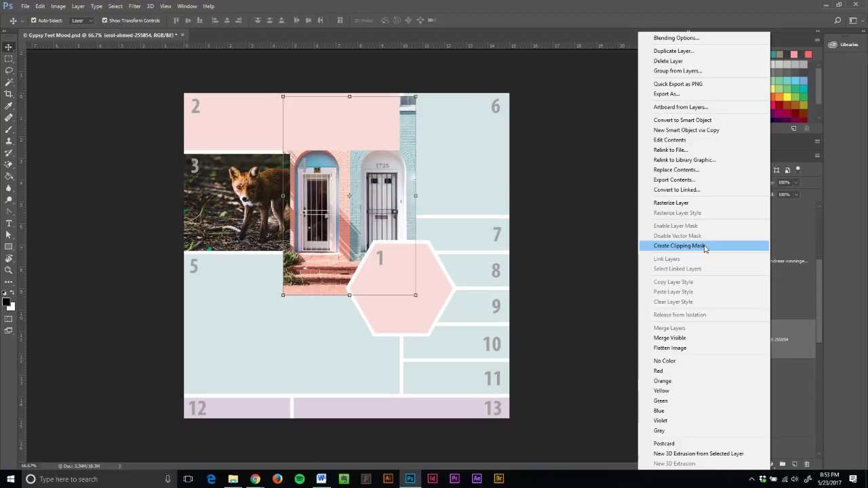
Task: Open the layer opacity dropdown arrow
Action: click(x=795, y=182)
